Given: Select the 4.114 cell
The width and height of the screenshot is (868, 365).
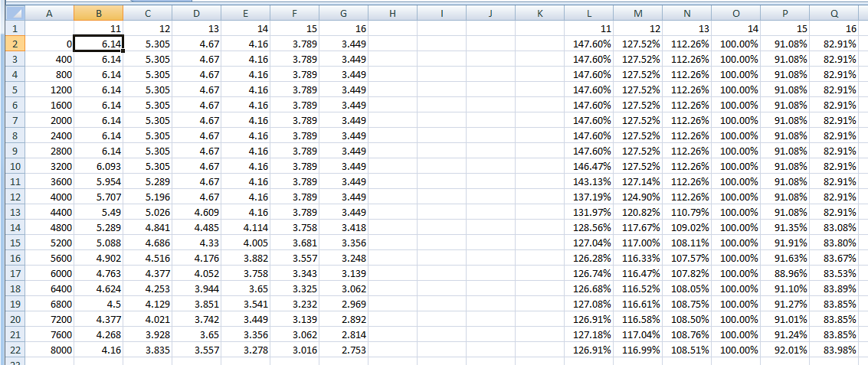Looking at the screenshot, I should (245, 227).
